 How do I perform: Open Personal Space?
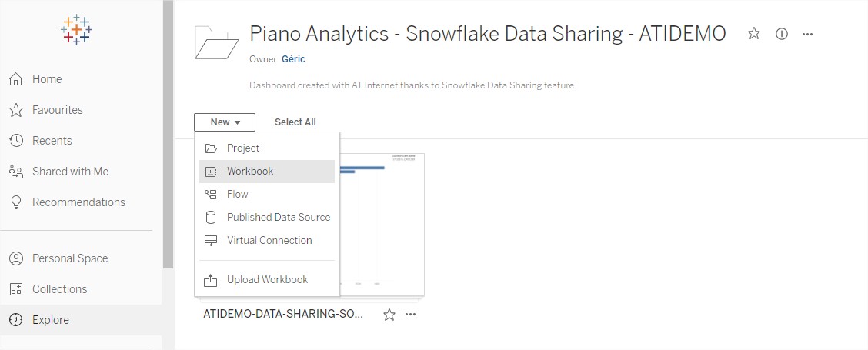tap(69, 258)
